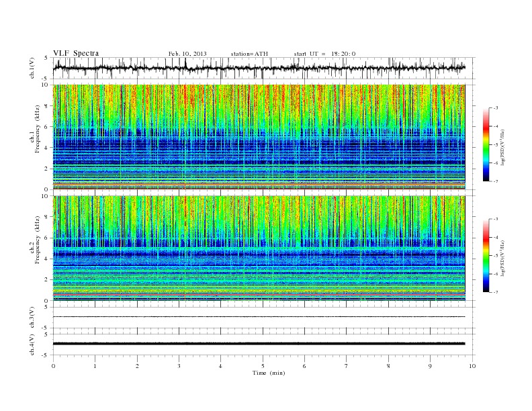532x411 pixels.
Task: Click tick label "10" on the Time axis
Action: pyautogui.click(x=472, y=366)
